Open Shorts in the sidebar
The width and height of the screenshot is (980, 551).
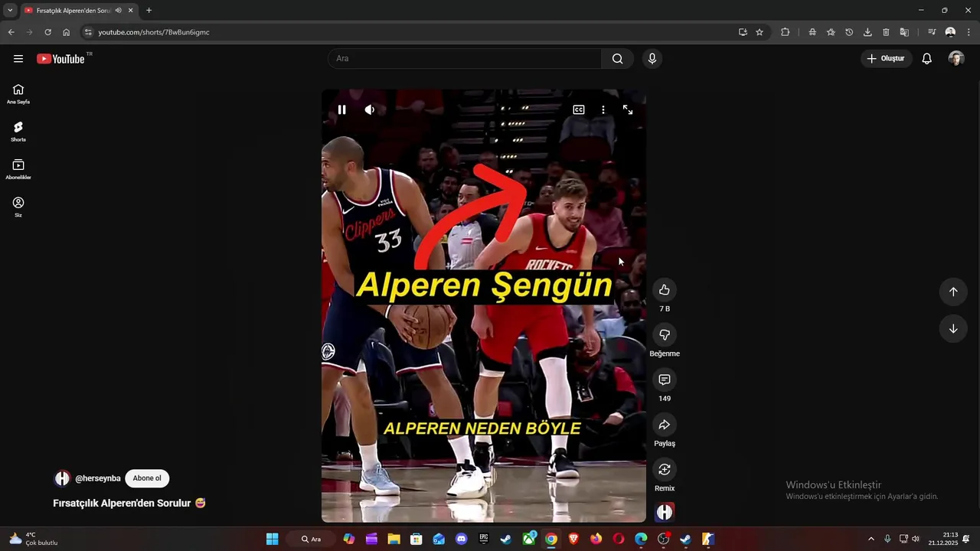18,132
